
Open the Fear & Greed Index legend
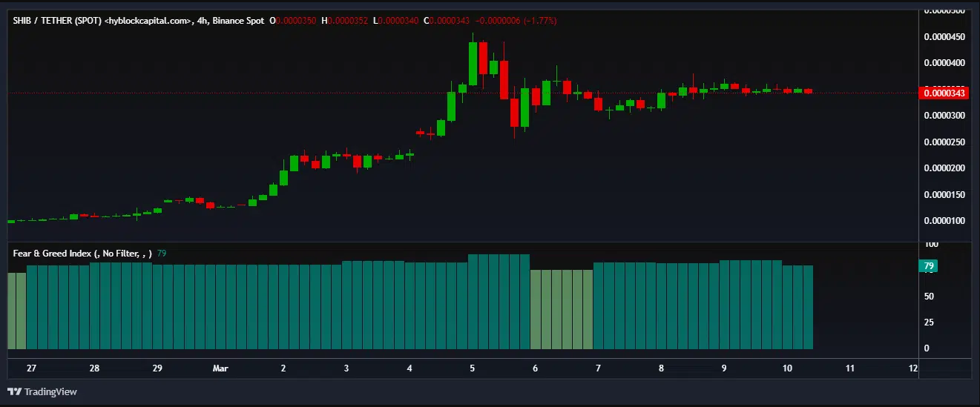pyautogui.click(x=82, y=254)
